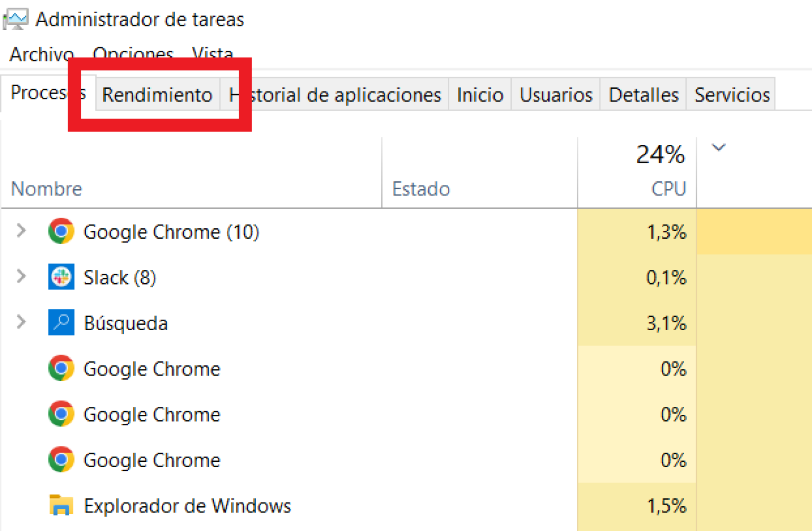812x531 pixels.
Task: Open the chevron dropdown above the CPU column
Action: pos(718,148)
